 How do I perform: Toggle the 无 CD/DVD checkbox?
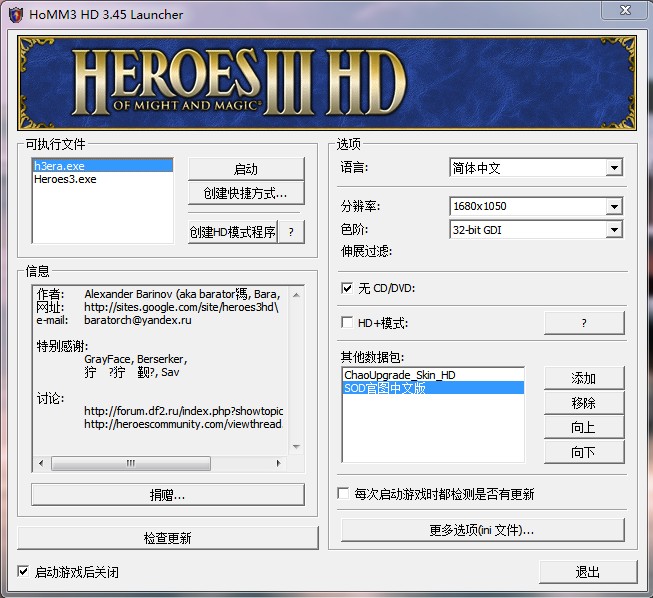point(347,288)
